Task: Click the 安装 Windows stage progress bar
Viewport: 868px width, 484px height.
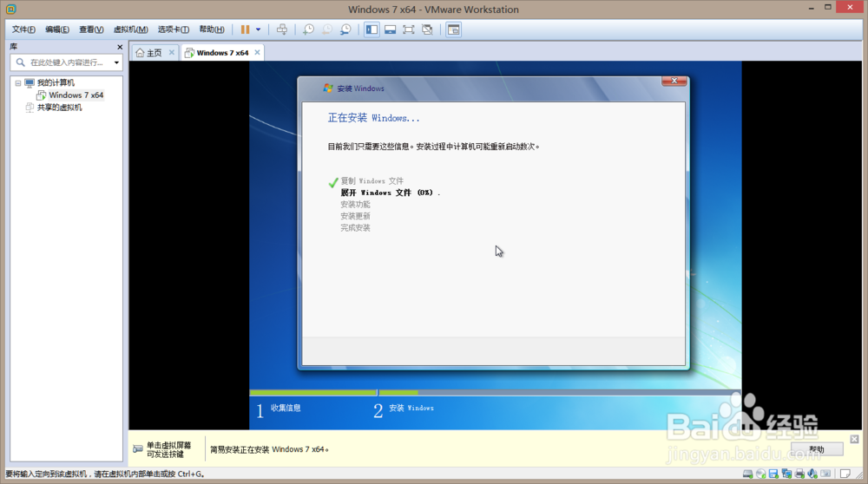Action: coord(559,393)
